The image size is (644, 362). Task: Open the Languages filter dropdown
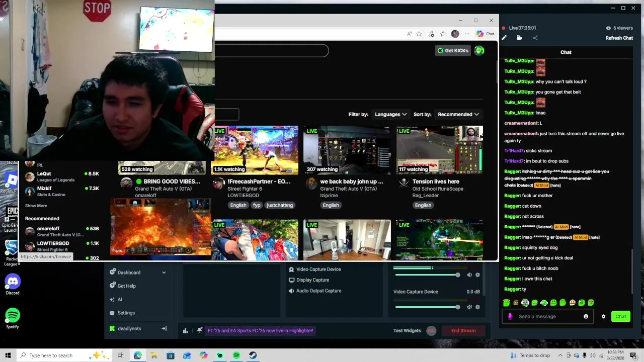click(390, 114)
